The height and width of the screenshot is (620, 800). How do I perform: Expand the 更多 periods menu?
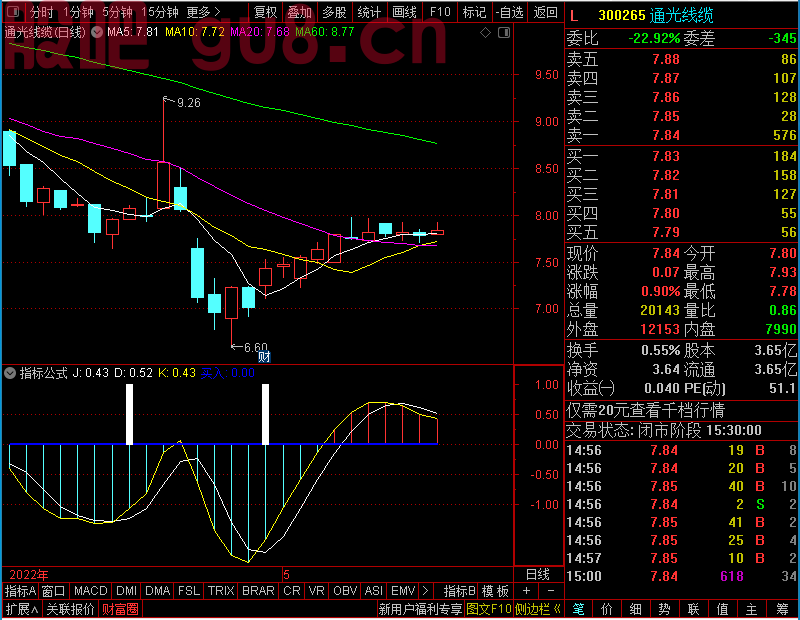click(204, 12)
